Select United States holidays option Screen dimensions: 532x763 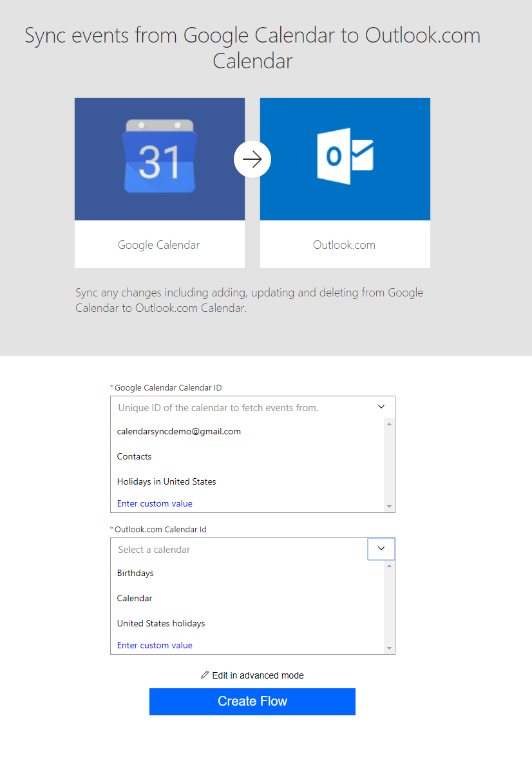tap(161, 624)
